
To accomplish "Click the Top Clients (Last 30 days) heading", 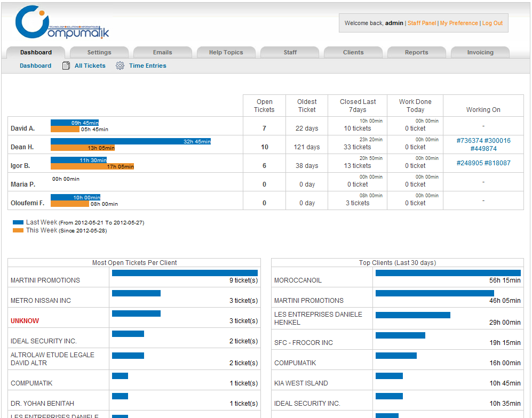I will (x=398, y=263).
